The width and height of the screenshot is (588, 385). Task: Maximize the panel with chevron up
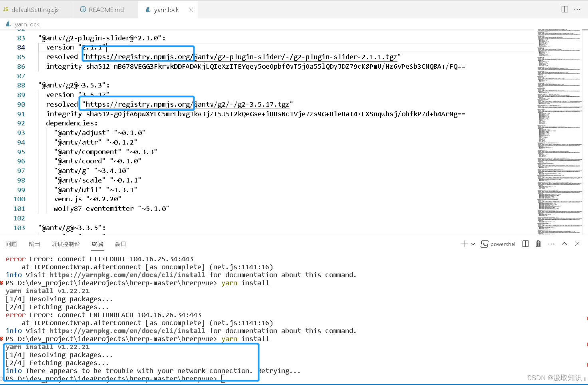pos(564,244)
